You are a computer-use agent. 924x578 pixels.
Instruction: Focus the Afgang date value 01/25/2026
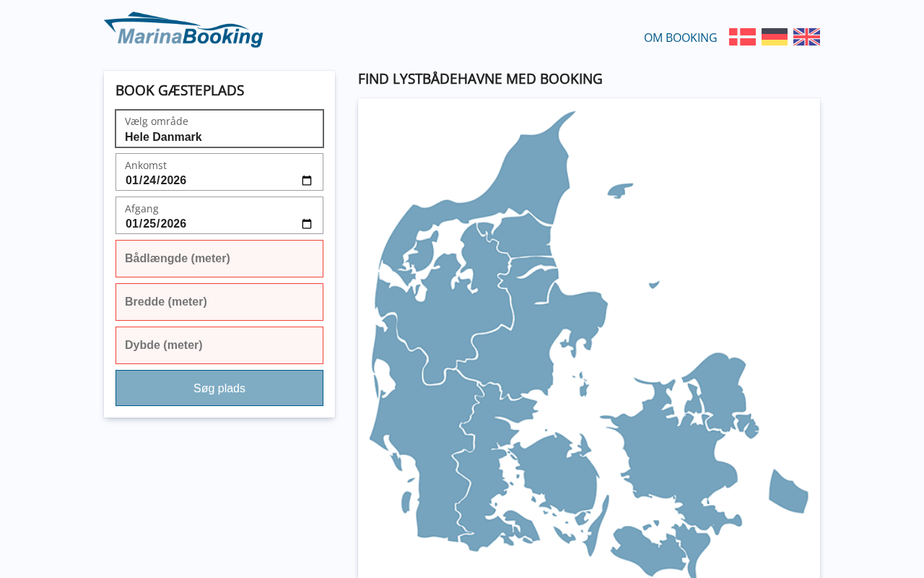point(156,224)
